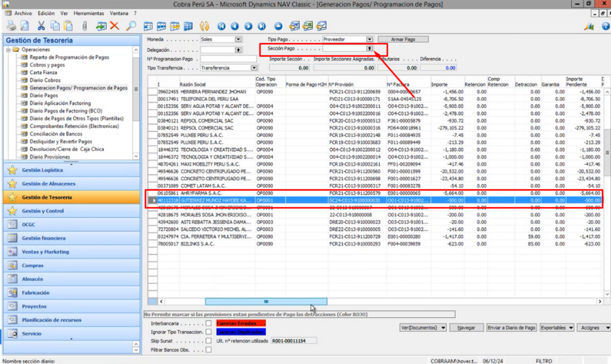This screenshot has height=364, width=611.
Task: Select Conciliación de Bancos tree item
Action: pos(55,134)
